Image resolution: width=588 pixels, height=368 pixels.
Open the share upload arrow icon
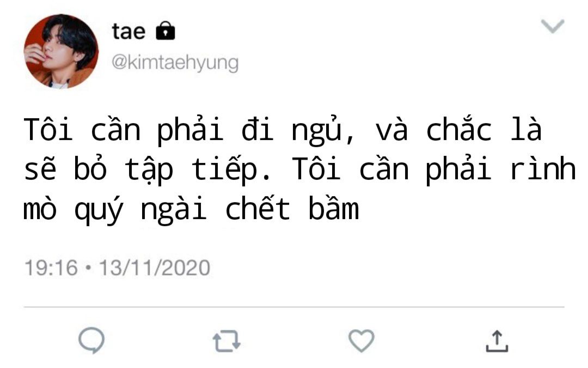pos(497,341)
